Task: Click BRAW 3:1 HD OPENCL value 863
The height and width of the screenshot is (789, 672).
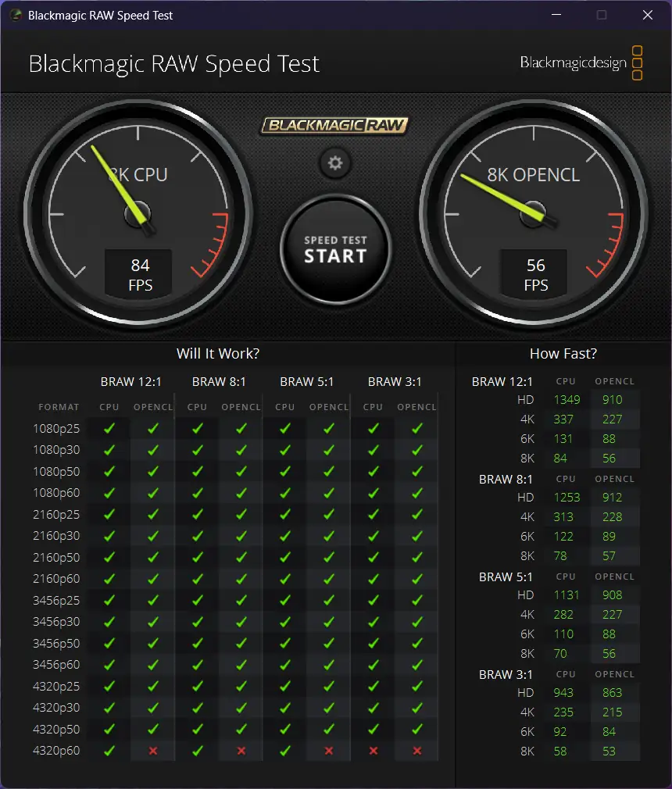Action: (x=612, y=693)
